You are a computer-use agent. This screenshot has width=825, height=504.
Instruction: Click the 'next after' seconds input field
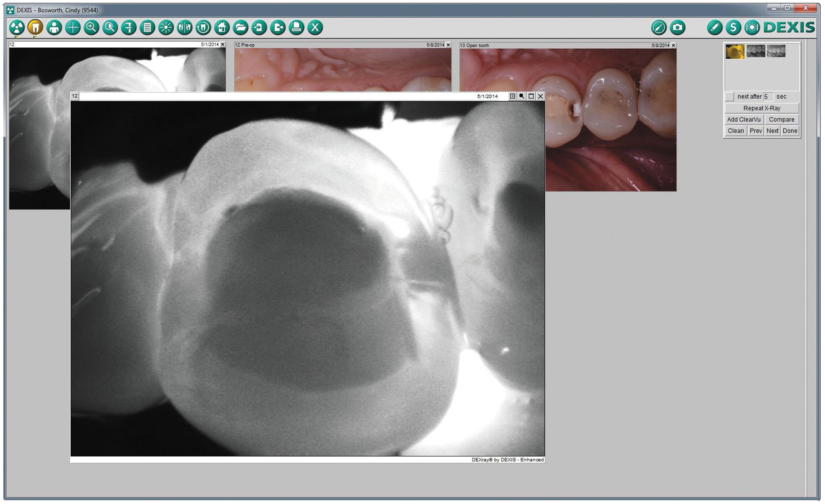click(x=768, y=97)
